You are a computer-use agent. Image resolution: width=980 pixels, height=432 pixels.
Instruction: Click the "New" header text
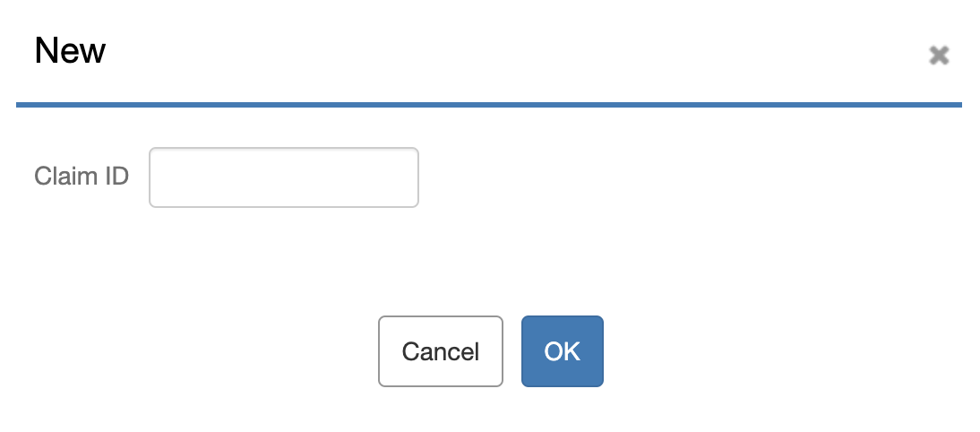click(70, 51)
